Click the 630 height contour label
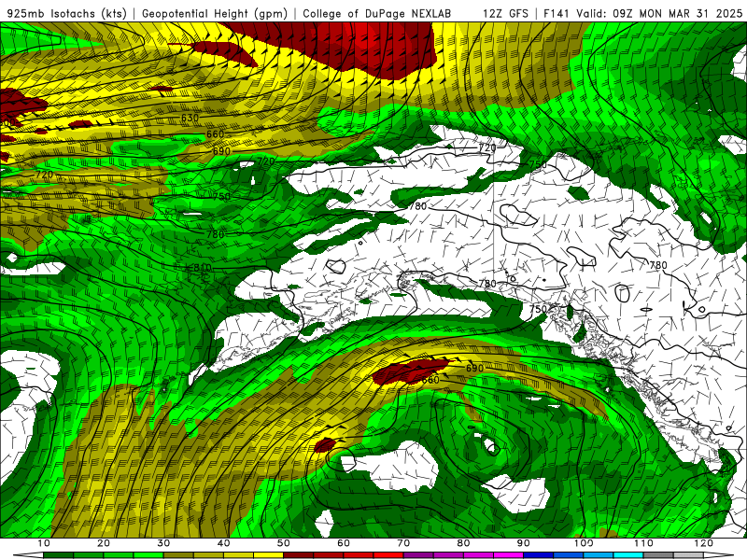This screenshot has height=560, width=747. [190, 118]
